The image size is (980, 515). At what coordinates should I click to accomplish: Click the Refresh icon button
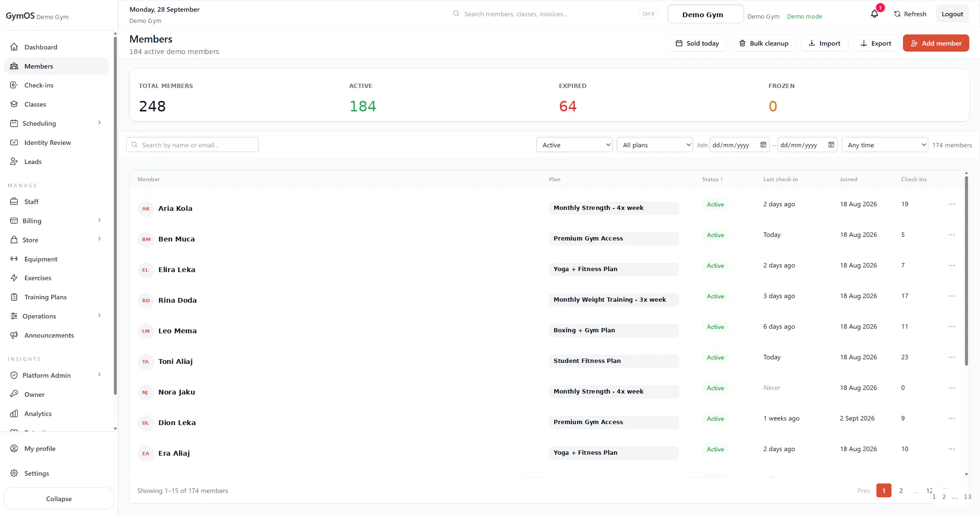tap(910, 14)
